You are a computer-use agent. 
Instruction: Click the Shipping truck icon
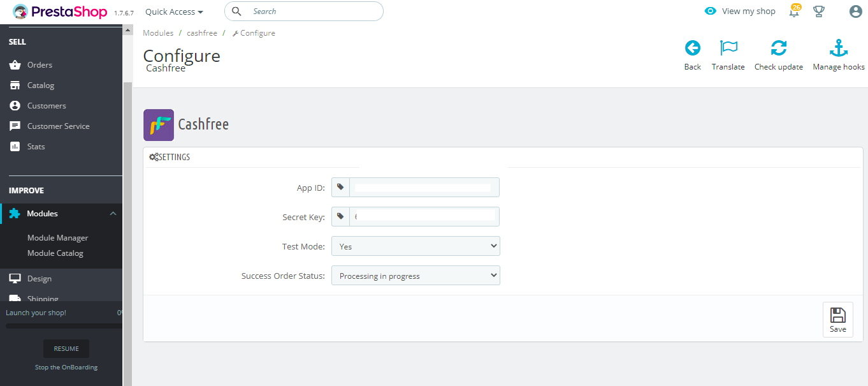tap(15, 299)
